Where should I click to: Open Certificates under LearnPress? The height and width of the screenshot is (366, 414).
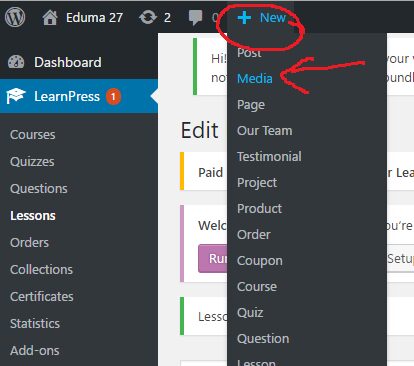pos(42,297)
